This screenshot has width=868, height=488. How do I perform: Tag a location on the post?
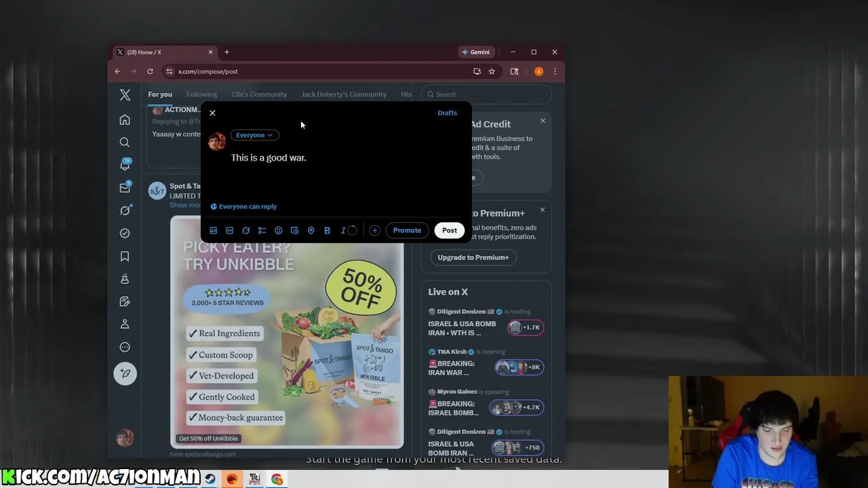pyautogui.click(x=311, y=230)
